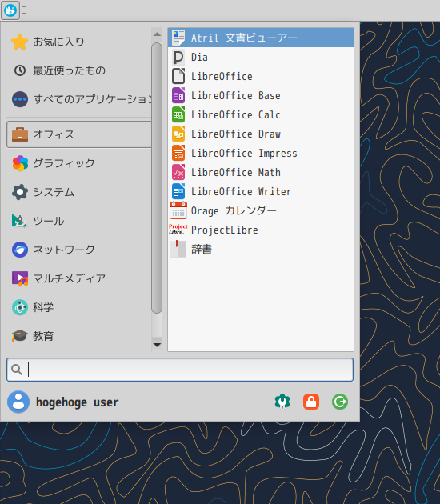Click the graduation cap icon for 教育
Viewport: 440px width, 504px height.
[20, 336]
